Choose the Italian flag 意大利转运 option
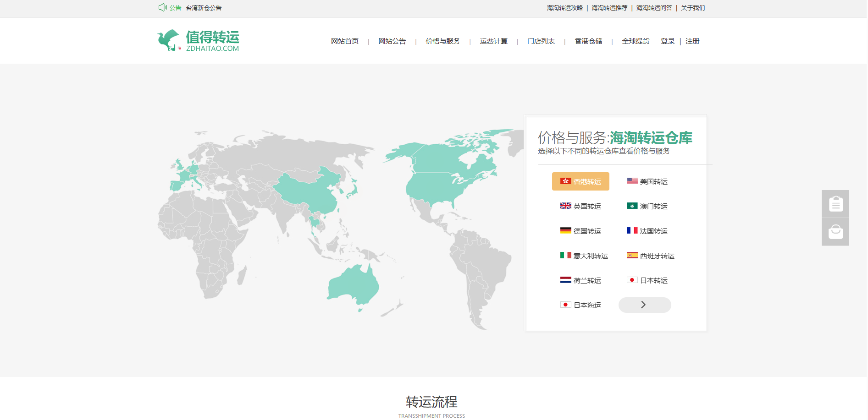This screenshot has height=420, width=868. [584, 256]
